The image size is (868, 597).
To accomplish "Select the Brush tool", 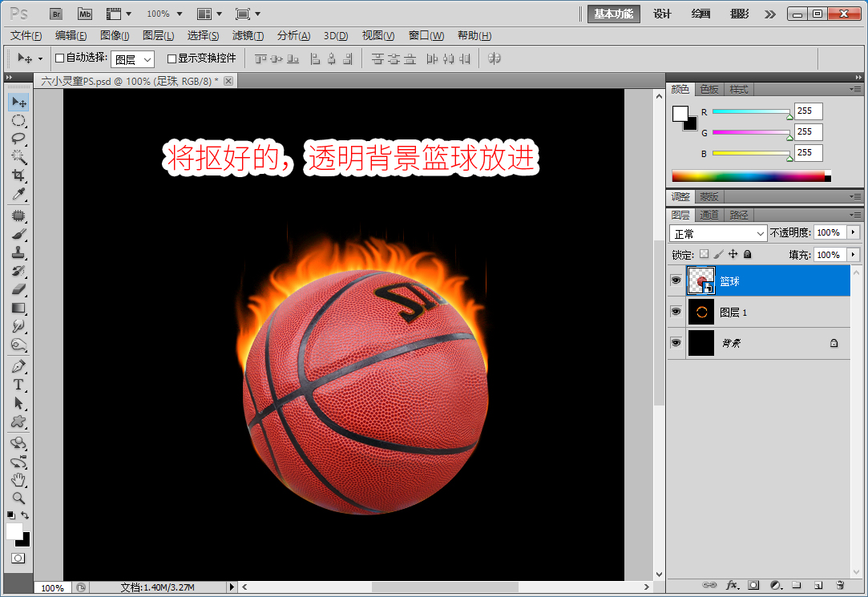I will 18,234.
